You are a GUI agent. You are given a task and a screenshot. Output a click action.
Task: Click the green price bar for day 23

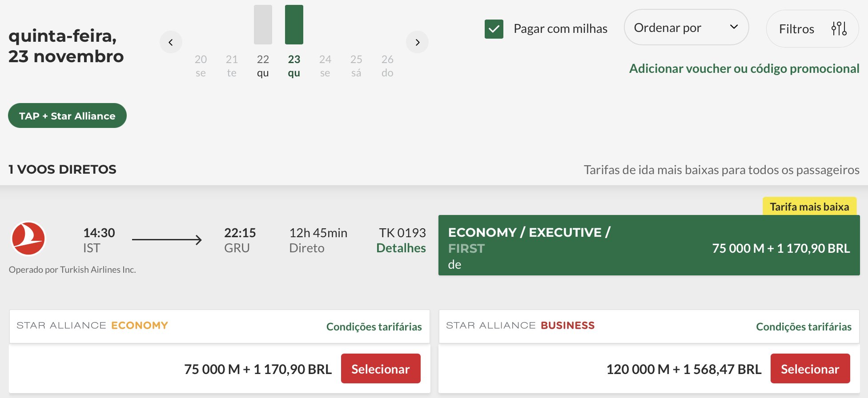coord(294,24)
